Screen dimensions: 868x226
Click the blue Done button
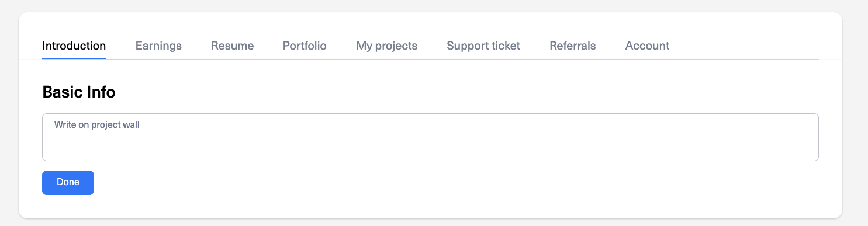tap(68, 182)
